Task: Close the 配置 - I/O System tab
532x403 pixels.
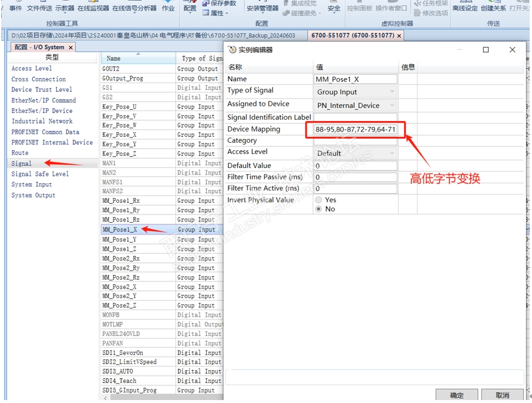Action: pos(70,48)
